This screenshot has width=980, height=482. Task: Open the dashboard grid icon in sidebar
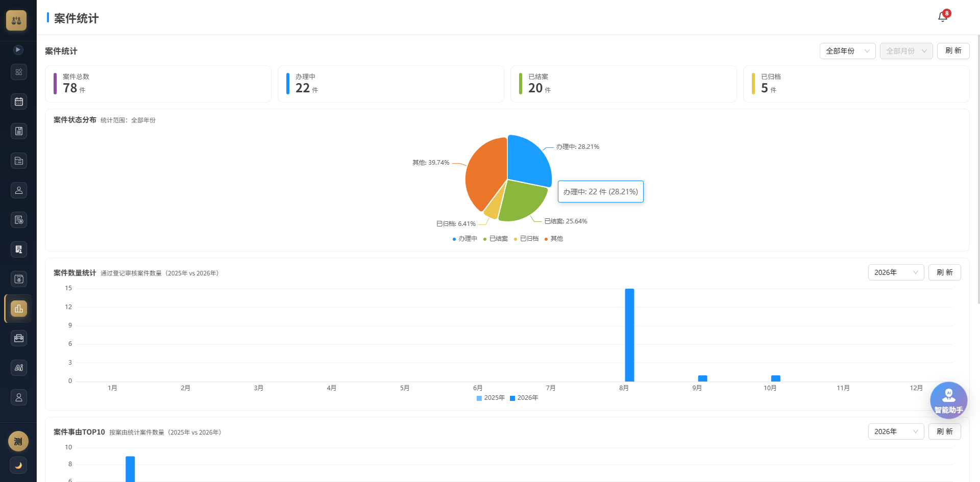tap(19, 72)
